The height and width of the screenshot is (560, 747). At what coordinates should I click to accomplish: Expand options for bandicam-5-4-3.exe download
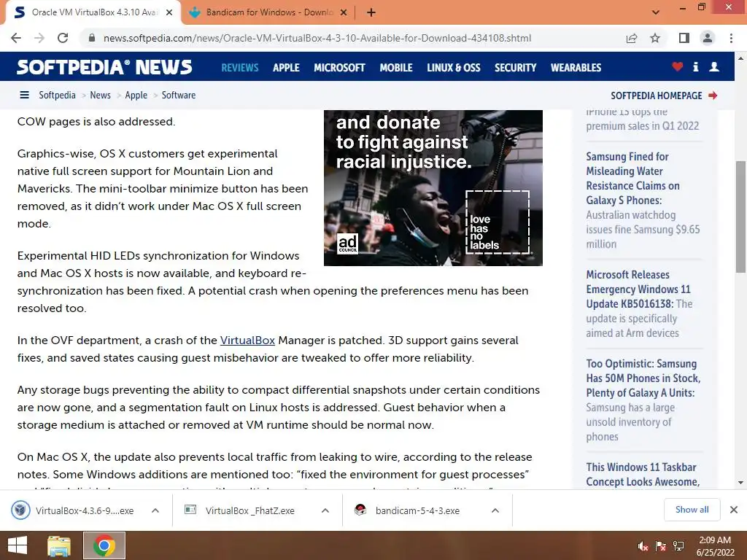point(495,510)
